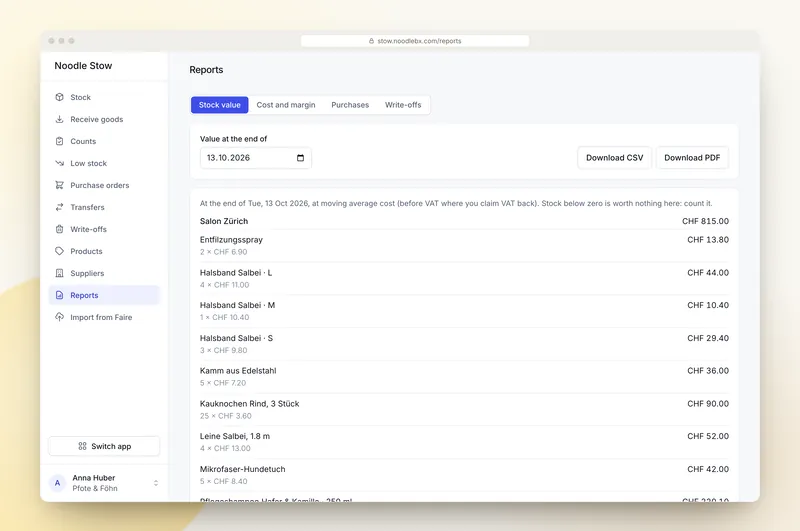Click the Halsband Salbei · L row
Image resolution: width=800 pixels, height=531 pixels.
tap(464, 279)
